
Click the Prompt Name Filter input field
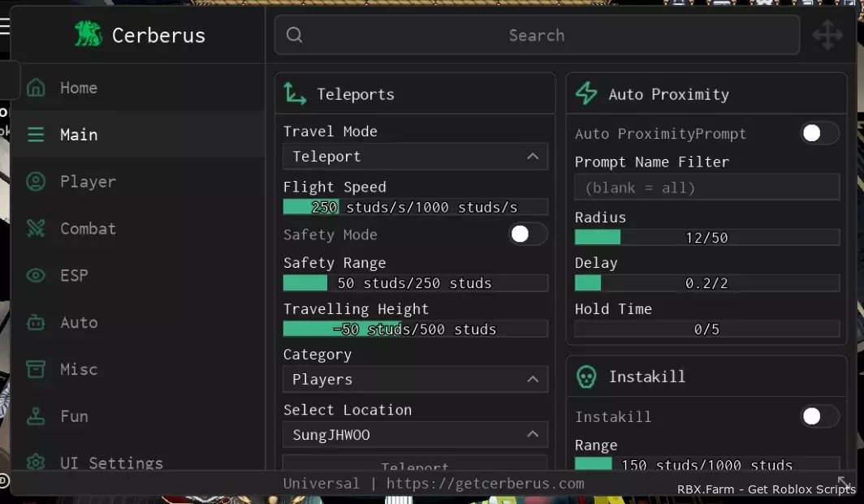[x=707, y=187]
